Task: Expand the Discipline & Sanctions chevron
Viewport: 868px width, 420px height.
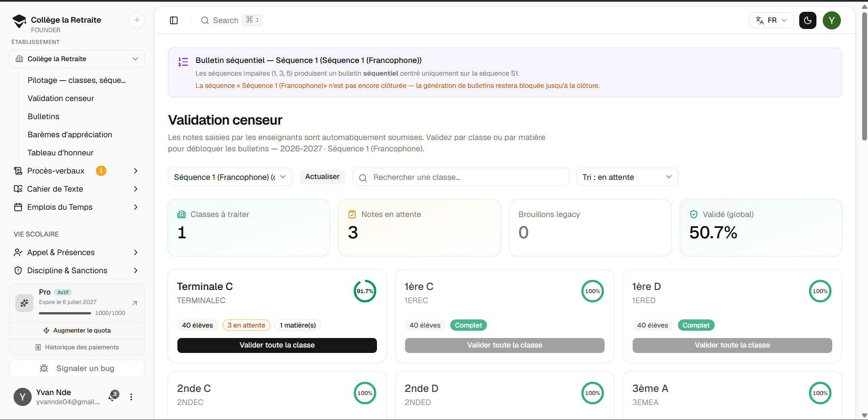Action: [136, 270]
